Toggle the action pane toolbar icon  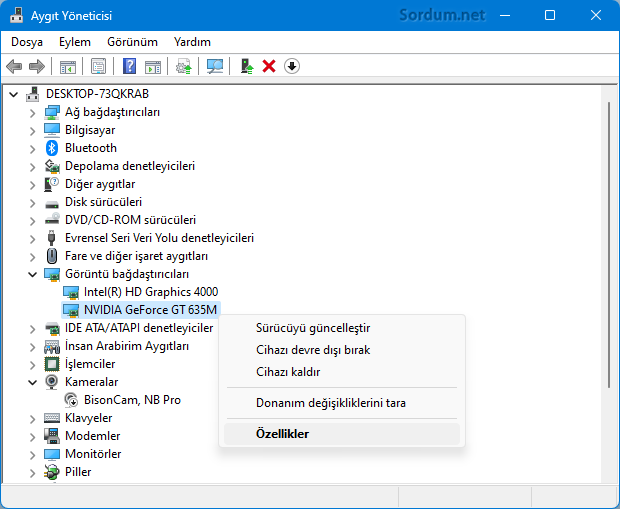[153, 66]
